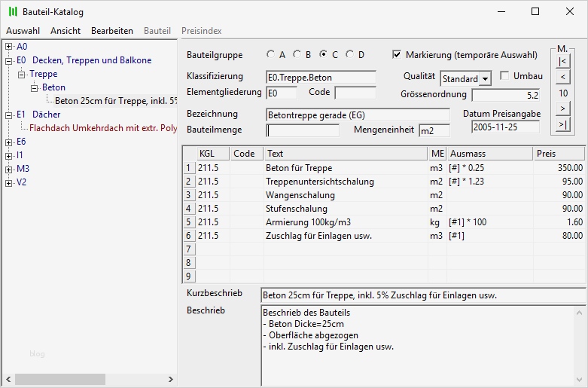Enable the Umbau checkbox
Viewport: 588px width, 388px height.
(x=504, y=76)
